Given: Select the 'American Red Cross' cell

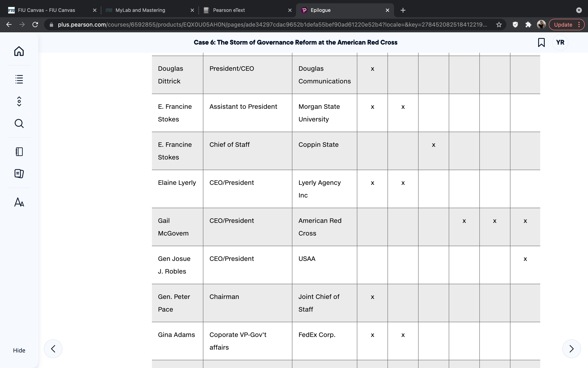Looking at the screenshot, I should [x=324, y=227].
